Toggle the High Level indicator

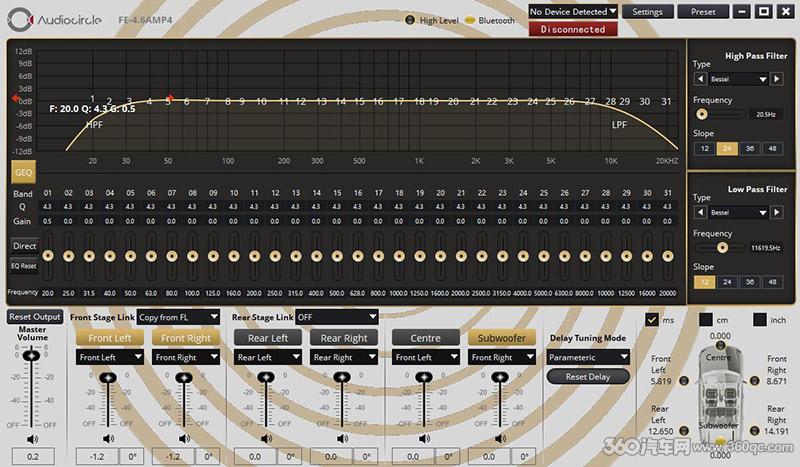coord(410,20)
